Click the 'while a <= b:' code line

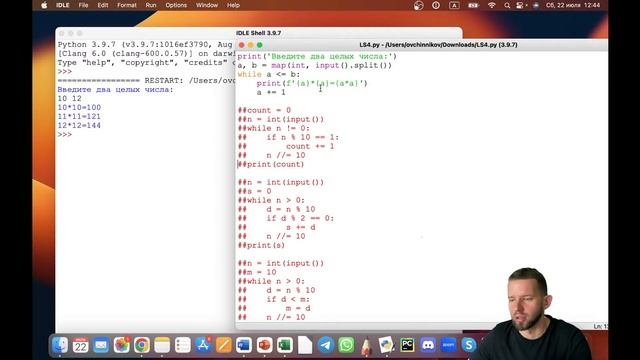tap(269, 74)
